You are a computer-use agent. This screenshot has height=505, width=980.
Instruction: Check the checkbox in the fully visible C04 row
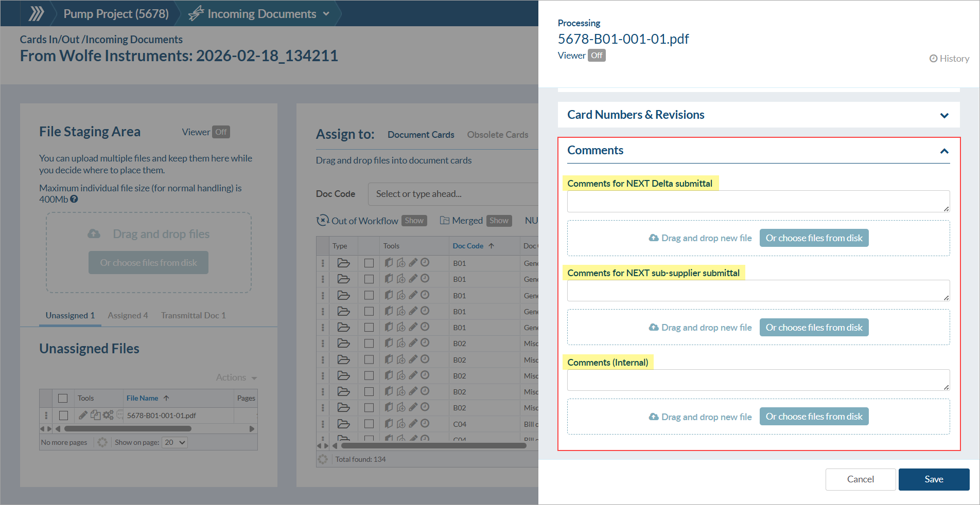(x=369, y=424)
